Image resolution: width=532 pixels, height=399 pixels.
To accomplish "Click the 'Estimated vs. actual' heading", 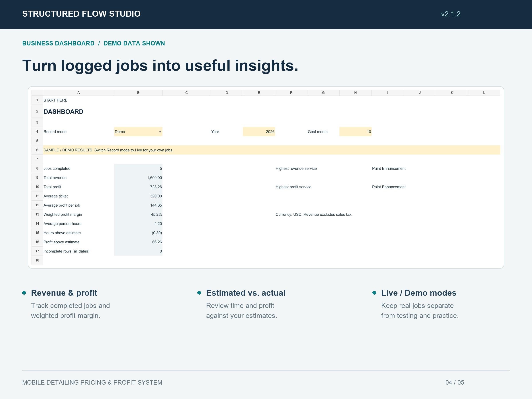I will [x=246, y=293].
